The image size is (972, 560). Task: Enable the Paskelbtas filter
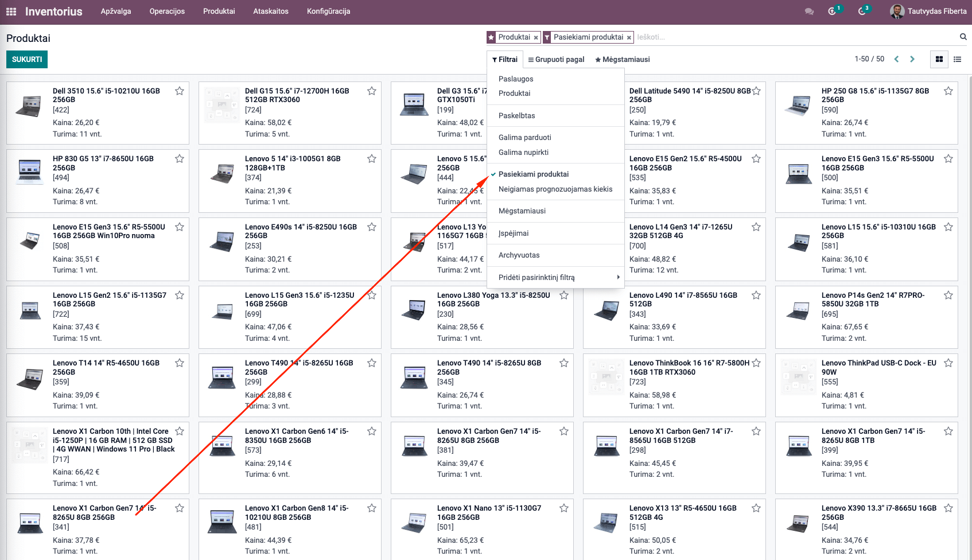click(555, 115)
